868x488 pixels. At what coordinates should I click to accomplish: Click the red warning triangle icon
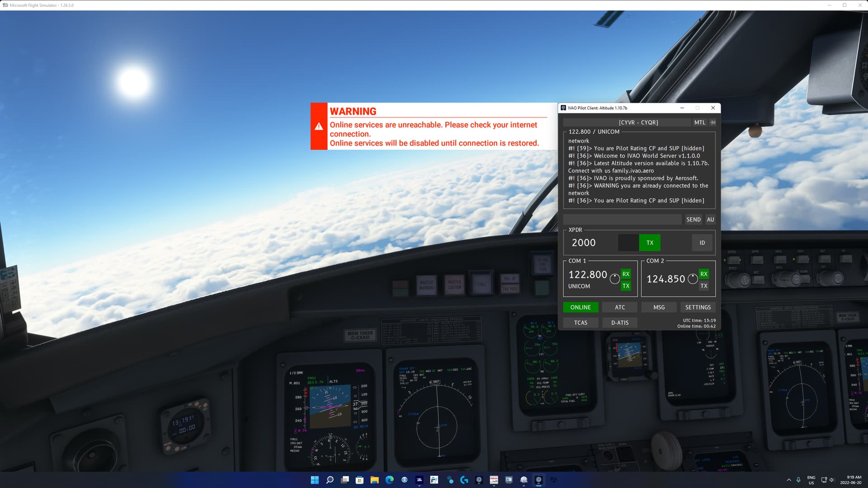pos(319,127)
